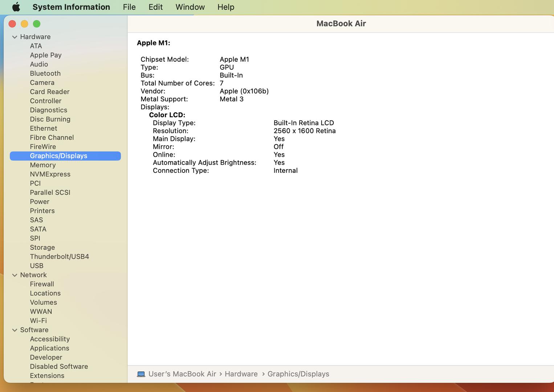
Task: Close the System Information window
Action: point(12,24)
